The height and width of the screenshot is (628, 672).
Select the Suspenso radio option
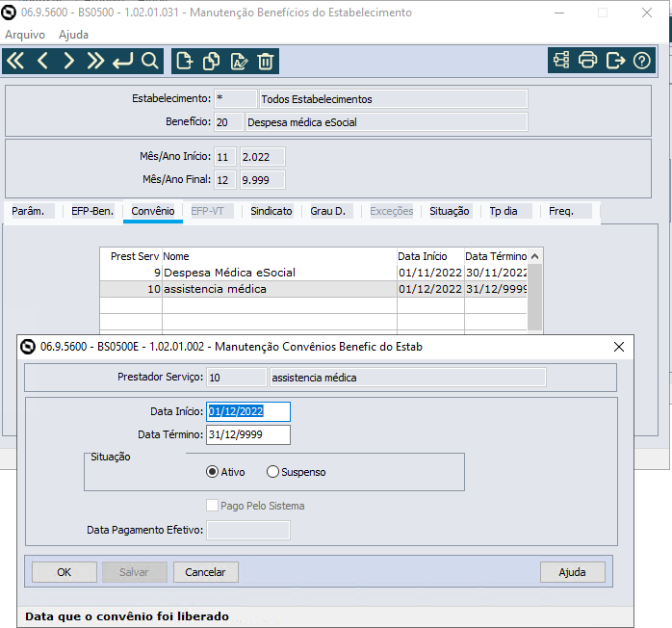pos(272,472)
